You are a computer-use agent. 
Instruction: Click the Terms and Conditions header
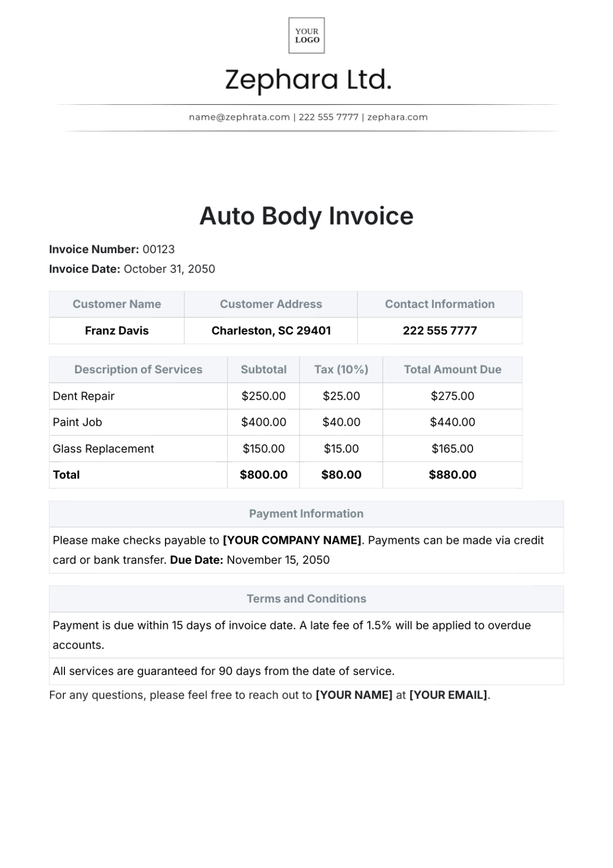tap(306, 599)
